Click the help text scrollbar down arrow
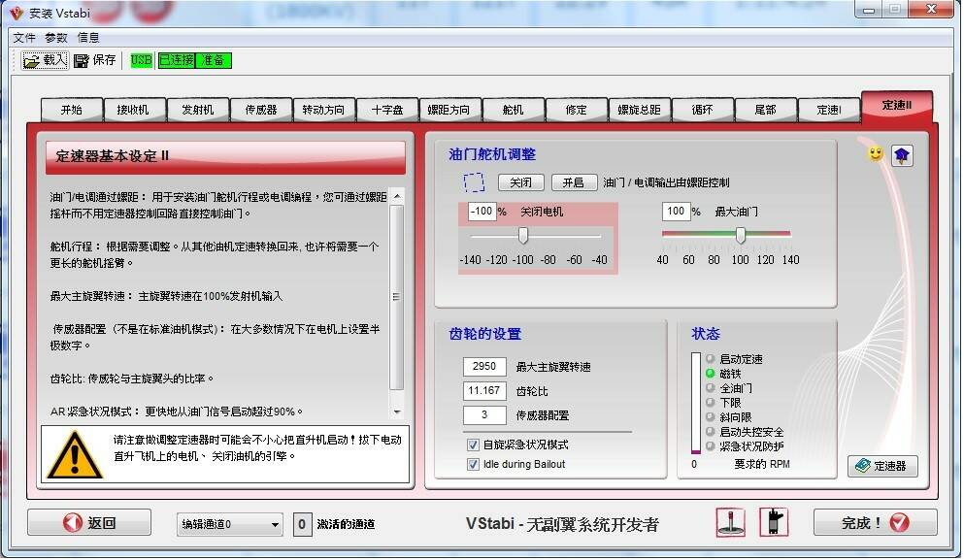The image size is (964, 560). (397, 412)
